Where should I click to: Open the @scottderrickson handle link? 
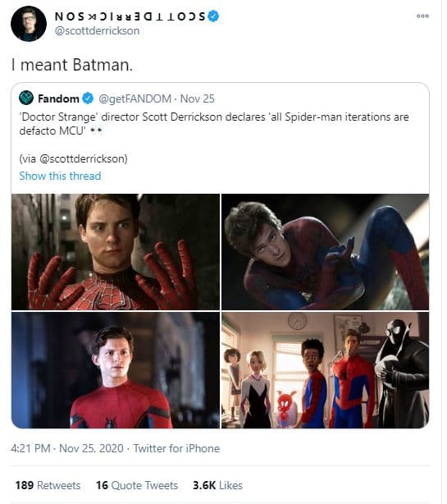(97, 31)
